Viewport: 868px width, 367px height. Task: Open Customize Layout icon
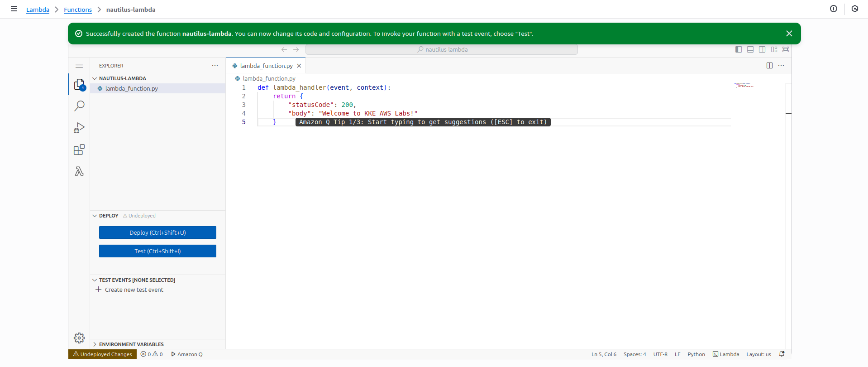click(774, 49)
